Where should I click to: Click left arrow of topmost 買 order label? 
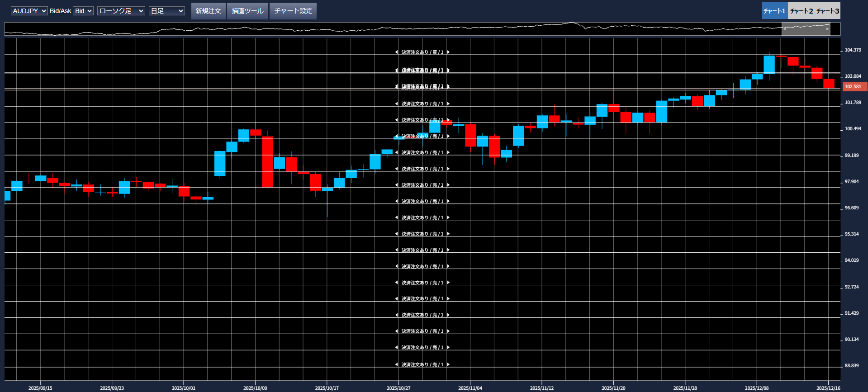[x=397, y=52]
